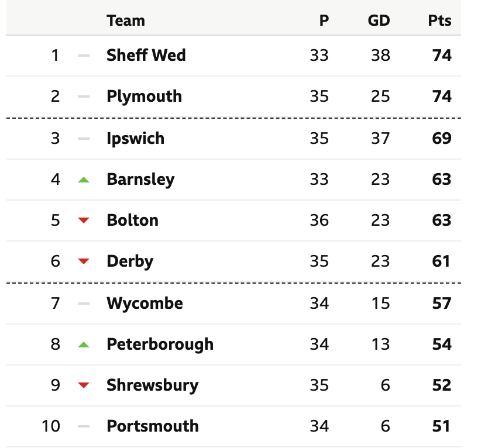
Task: Select Wycombe's 57 points value
Action: pos(442,304)
